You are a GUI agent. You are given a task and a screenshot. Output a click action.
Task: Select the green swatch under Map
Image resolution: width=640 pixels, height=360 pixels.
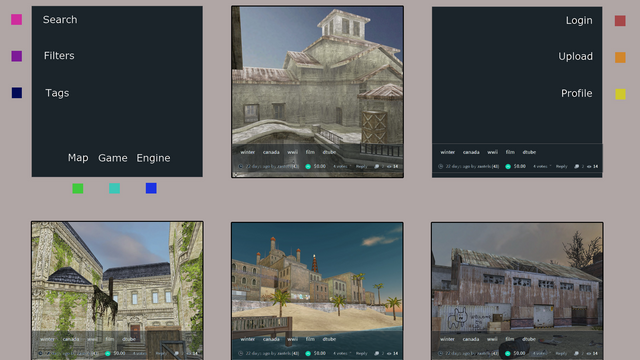pos(78,188)
